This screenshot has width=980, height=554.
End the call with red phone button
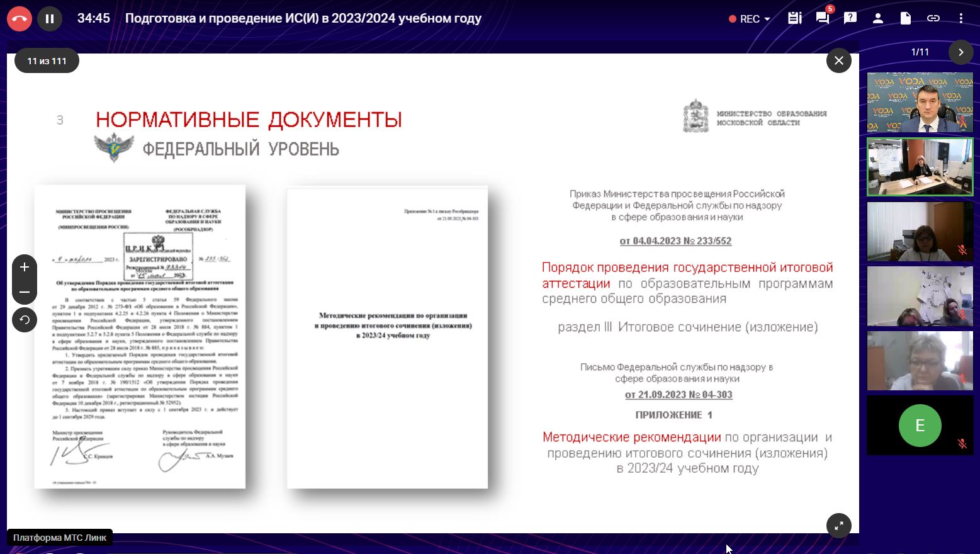(x=20, y=18)
